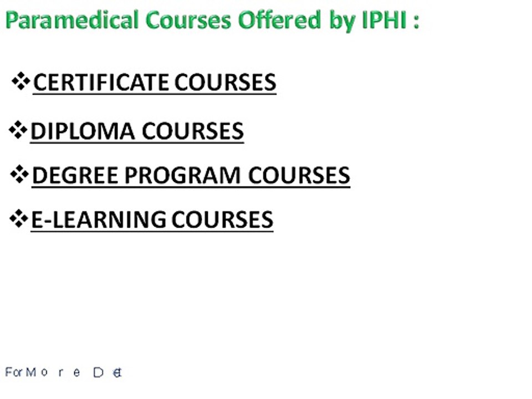Click the diamond bullet beside E-LEARNING COURSES
The height and width of the screenshot is (399, 532).
pyautogui.click(x=19, y=218)
